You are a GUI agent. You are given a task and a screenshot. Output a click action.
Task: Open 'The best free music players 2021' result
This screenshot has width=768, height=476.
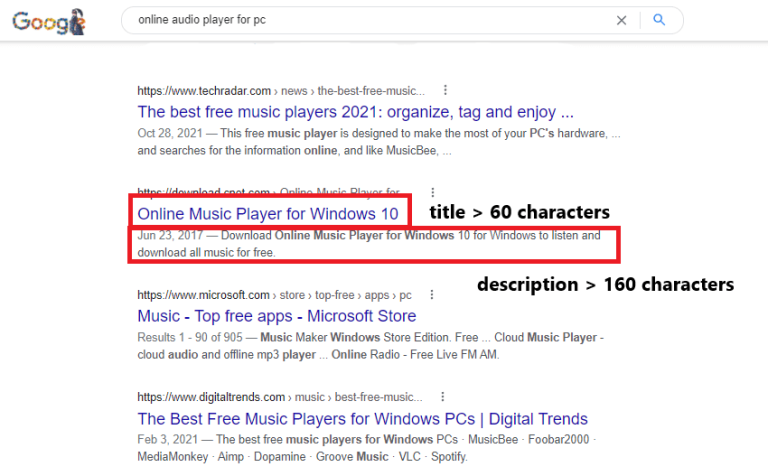[355, 112]
